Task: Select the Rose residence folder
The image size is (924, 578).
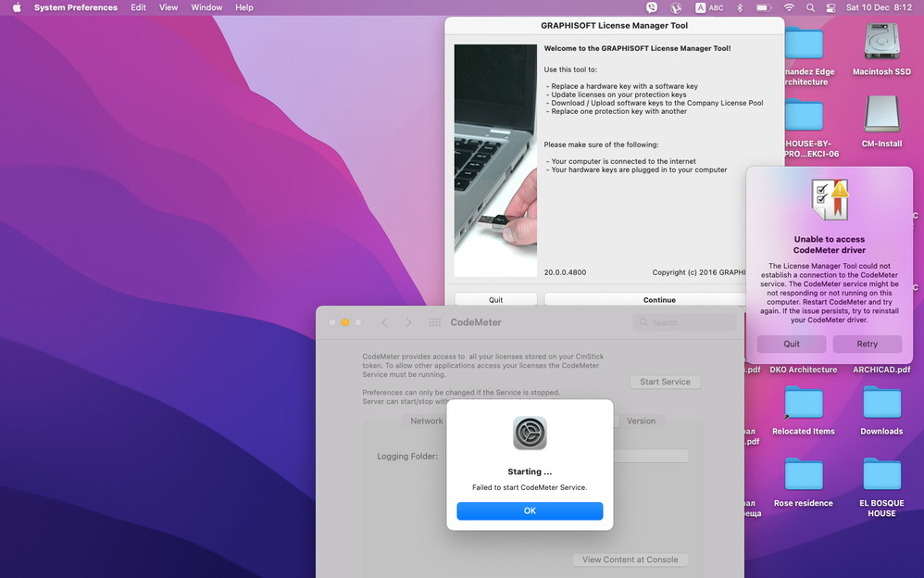Action: 804,475
